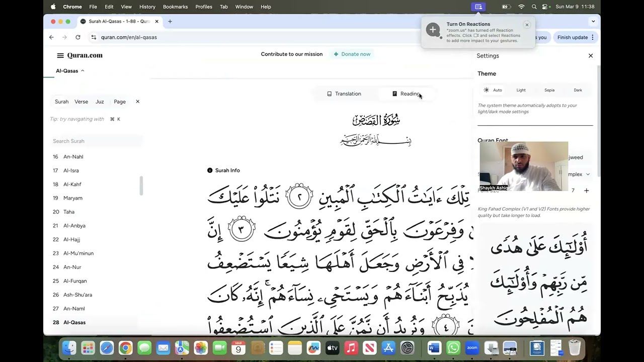Close the Settings panel

pyautogui.click(x=591, y=56)
